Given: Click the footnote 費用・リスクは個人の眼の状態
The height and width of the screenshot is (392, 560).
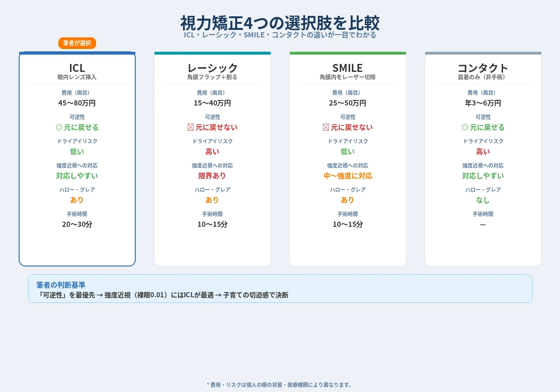Looking at the screenshot, I should (x=279, y=385).
